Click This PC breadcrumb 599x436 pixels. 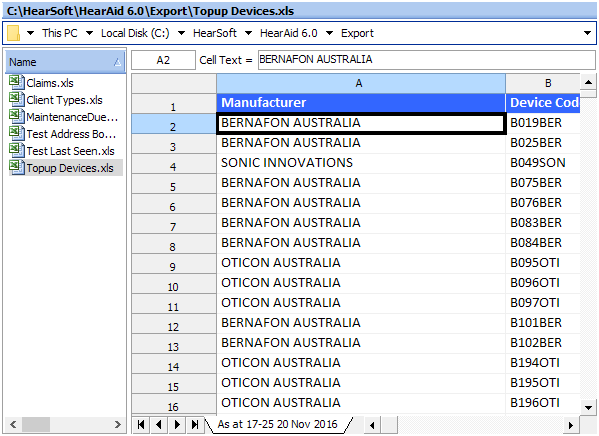[60, 33]
